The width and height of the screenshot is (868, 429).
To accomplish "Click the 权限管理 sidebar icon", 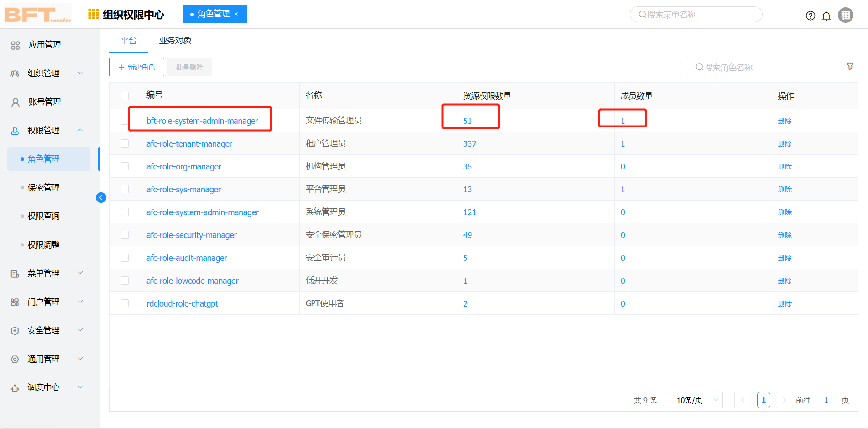I will pos(15,130).
